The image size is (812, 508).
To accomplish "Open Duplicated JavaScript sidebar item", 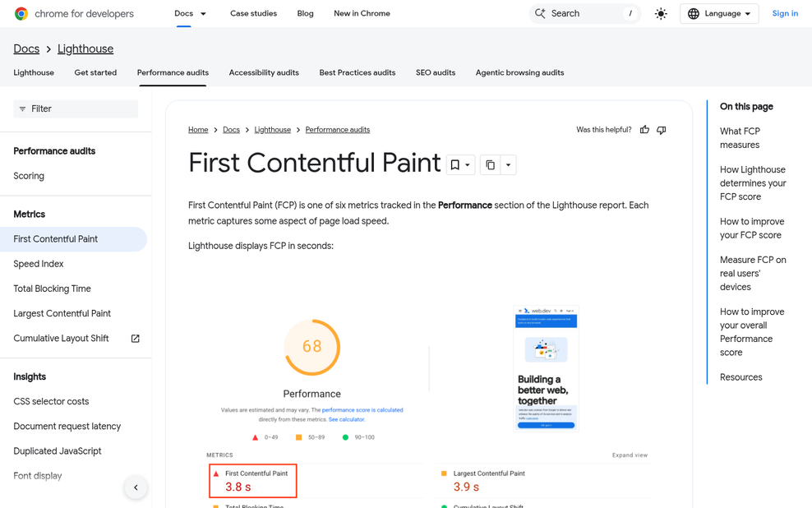I will pos(58,451).
